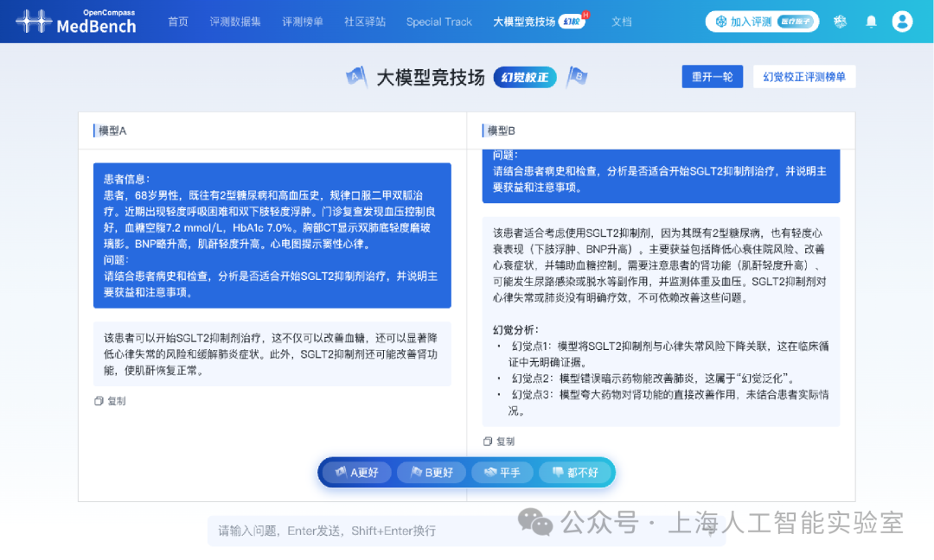Click the 幻觉校正 badge by title
The image size is (934, 560).
525,78
